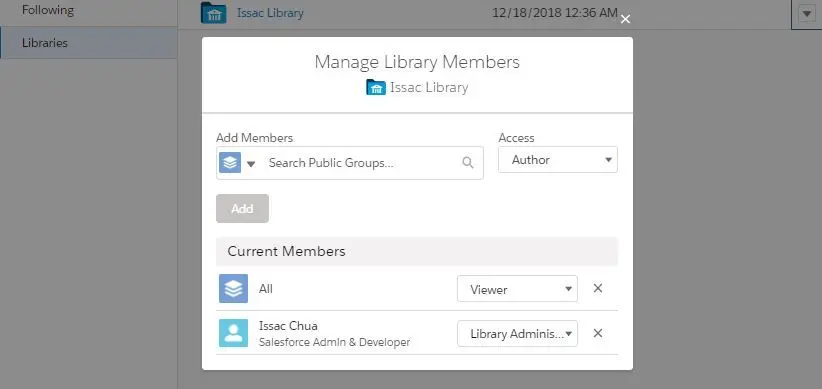822x389 pixels.
Task: Click the Add Members label
Action: (254, 138)
